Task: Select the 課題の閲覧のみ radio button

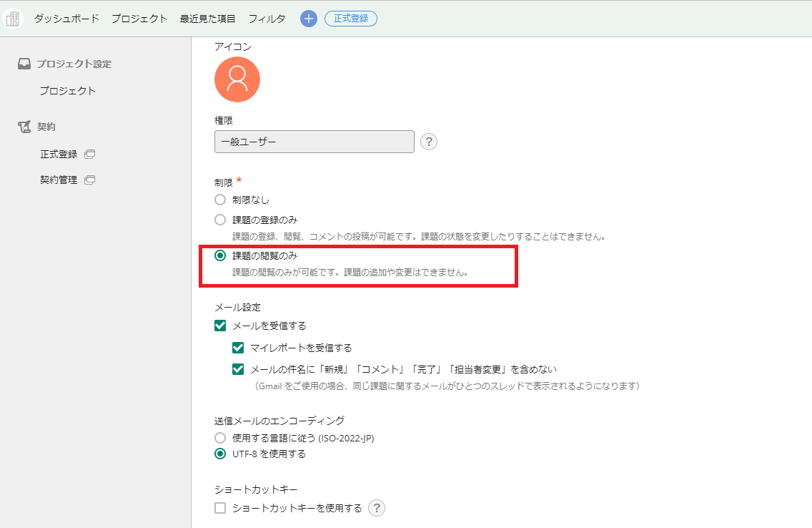Action: (220, 255)
